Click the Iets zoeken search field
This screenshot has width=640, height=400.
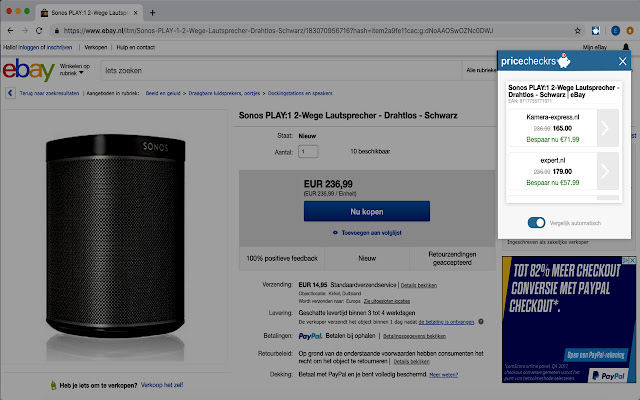[x=281, y=71]
